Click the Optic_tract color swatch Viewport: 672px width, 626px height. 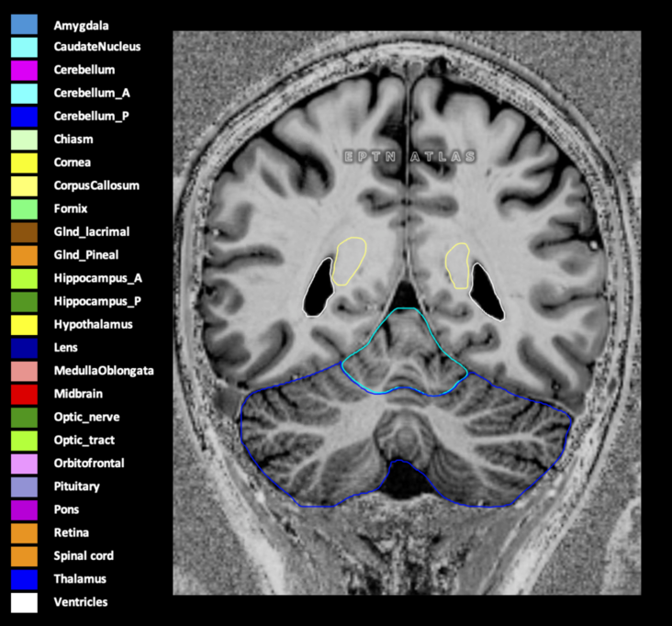pyautogui.click(x=24, y=441)
